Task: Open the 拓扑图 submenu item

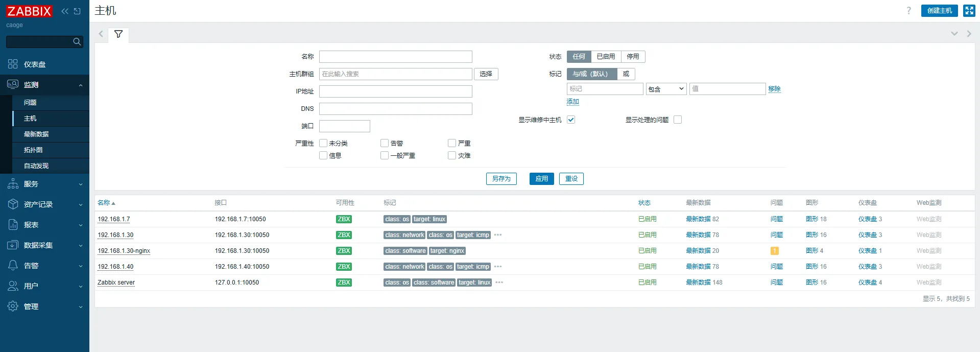Action: point(51,150)
